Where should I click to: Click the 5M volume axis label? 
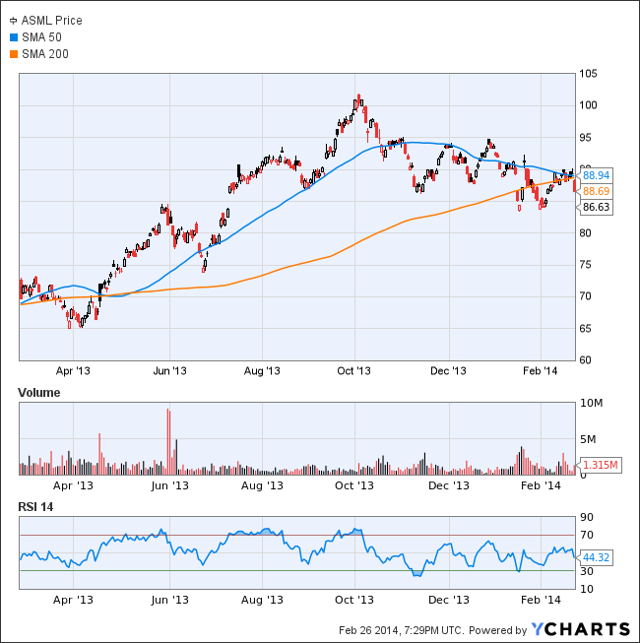pyautogui.click(x=588, y=440)
